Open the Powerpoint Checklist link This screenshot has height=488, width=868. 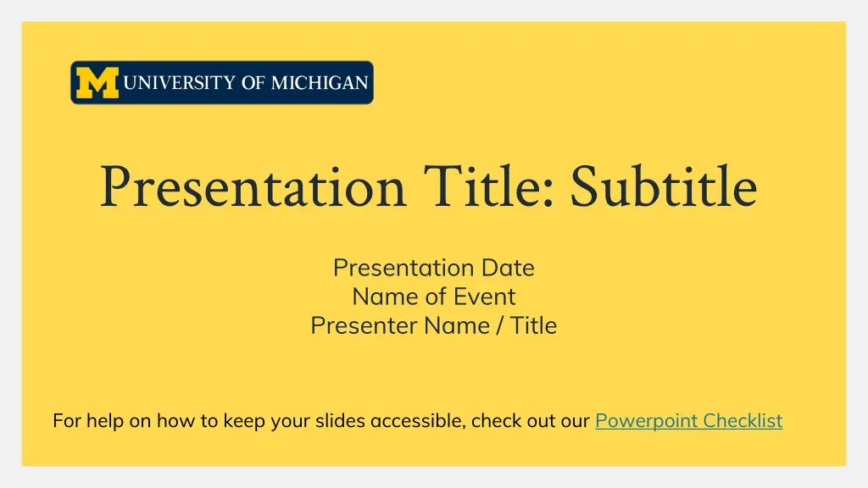[688, 420]
